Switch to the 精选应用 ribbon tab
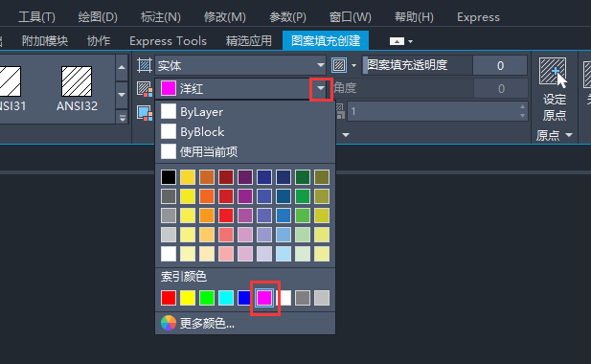This screenshot has width=591, height=364. (x=249, y=40)
